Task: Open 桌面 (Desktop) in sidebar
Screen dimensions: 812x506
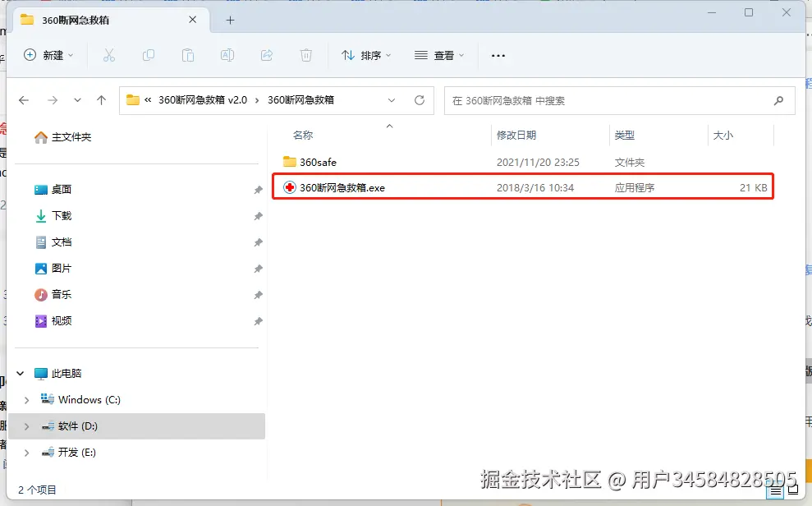Action: (53, 190)
